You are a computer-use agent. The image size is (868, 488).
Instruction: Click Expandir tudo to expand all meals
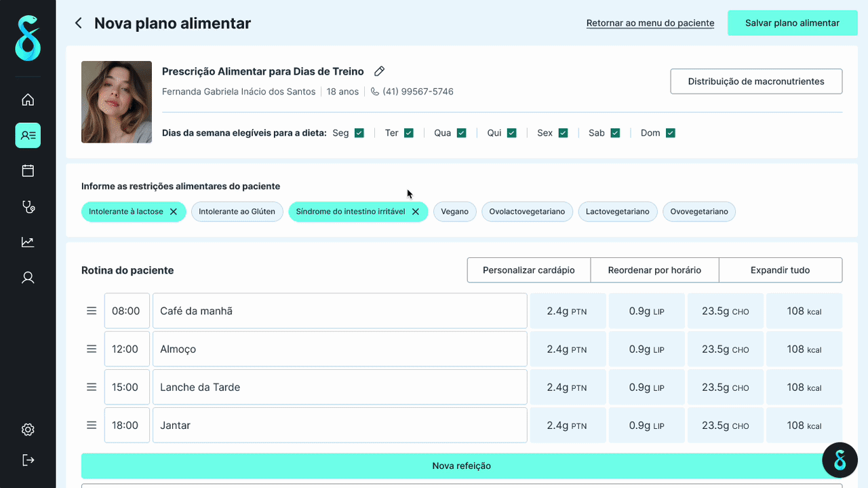(780, 269)
